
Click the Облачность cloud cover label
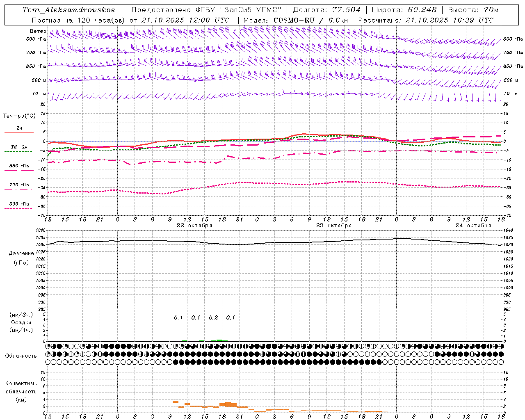(x=21, y=356)
